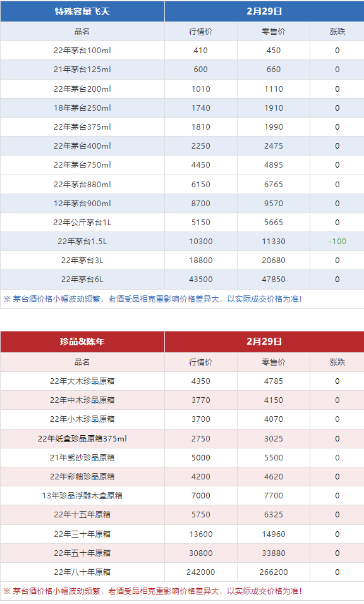Click the 43500 market price cell
This screenshot has width=364, height=604.
(201, 280)
